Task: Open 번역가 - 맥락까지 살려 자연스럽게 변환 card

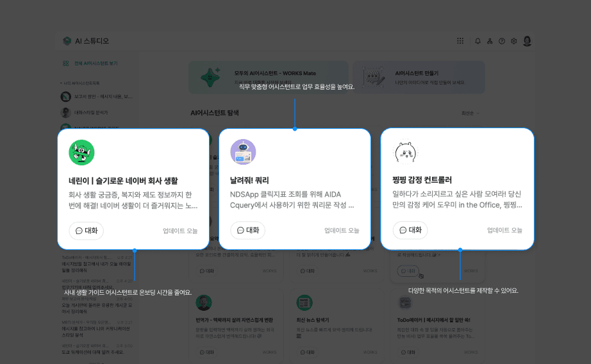Action: (234, 320)
